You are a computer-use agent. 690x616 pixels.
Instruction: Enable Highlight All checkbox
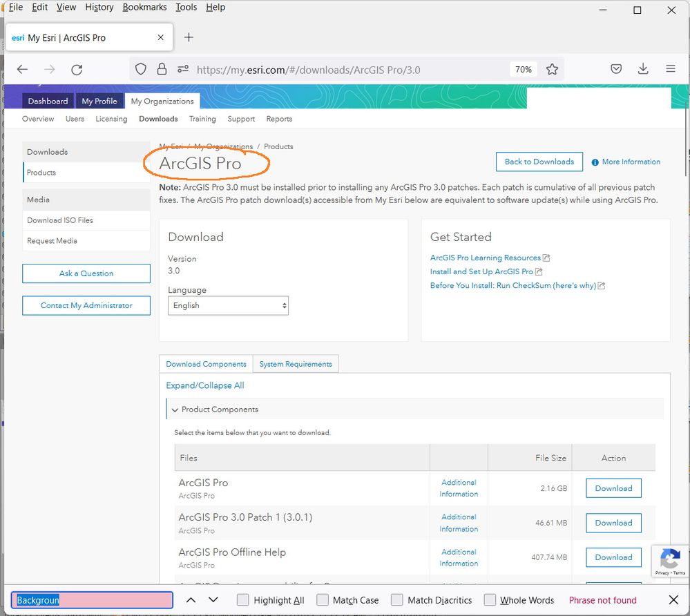coord(242,600)
